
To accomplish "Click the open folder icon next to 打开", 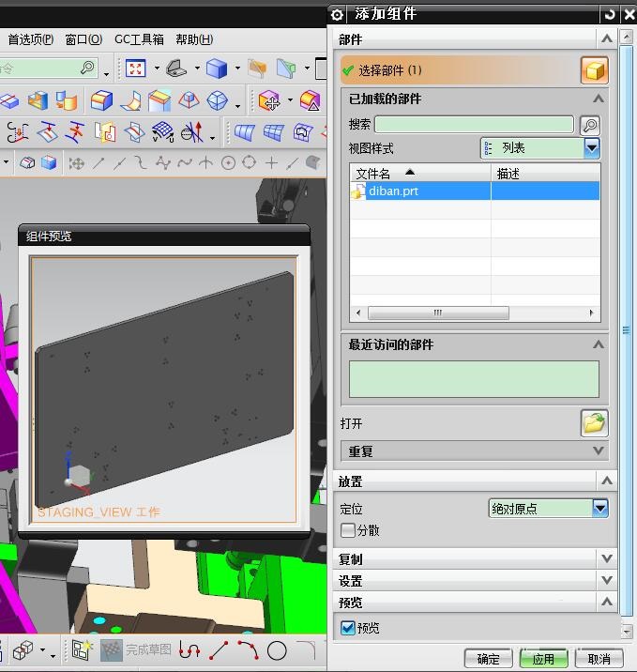I will click(594, 423).
